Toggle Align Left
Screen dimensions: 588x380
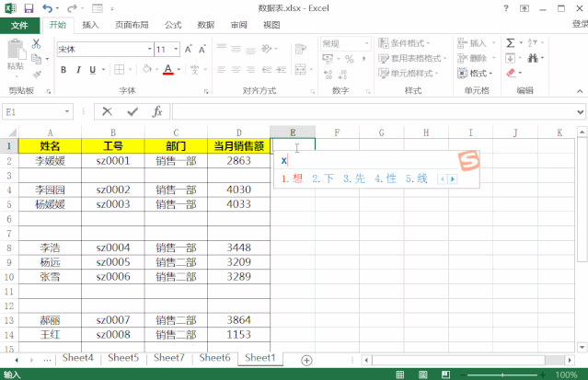click(x=222, y=69)
